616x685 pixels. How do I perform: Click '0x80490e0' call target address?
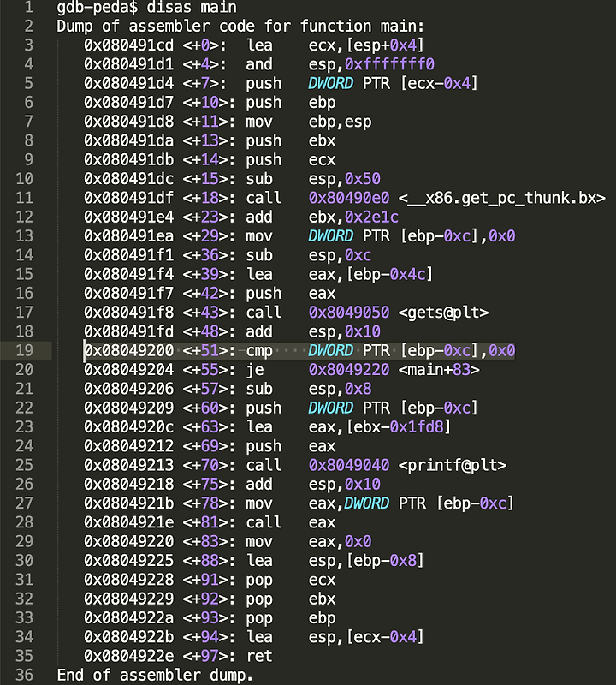(349, 199)
